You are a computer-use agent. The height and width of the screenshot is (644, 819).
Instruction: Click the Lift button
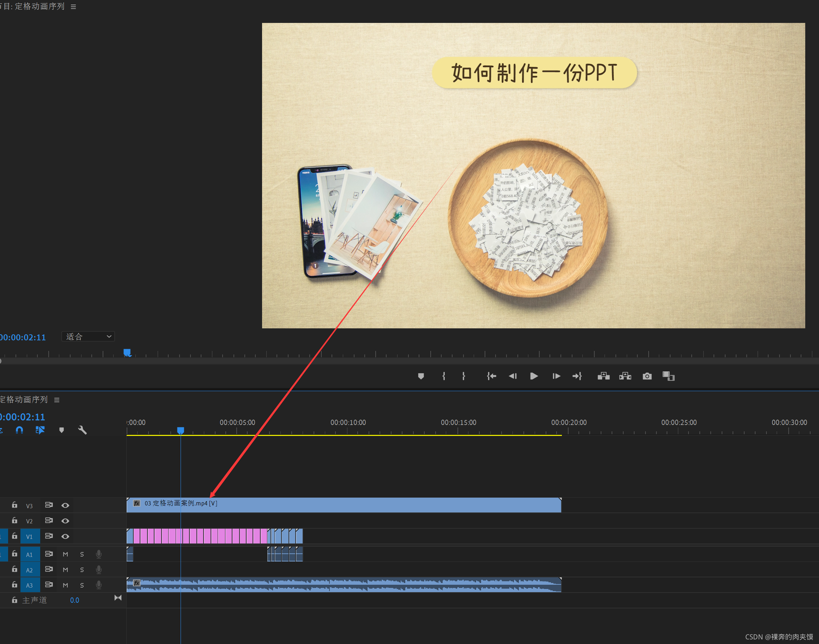[603, 376]
